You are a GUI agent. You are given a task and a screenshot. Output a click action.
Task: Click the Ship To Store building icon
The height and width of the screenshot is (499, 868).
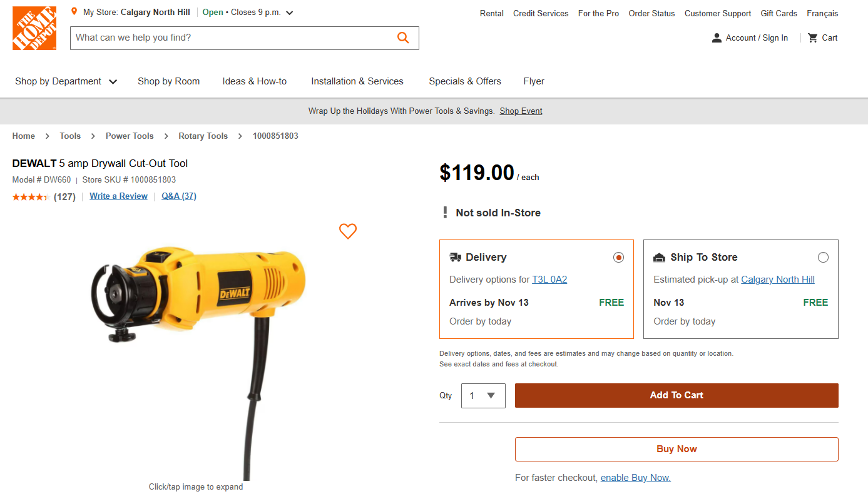[x=660, y=257]
